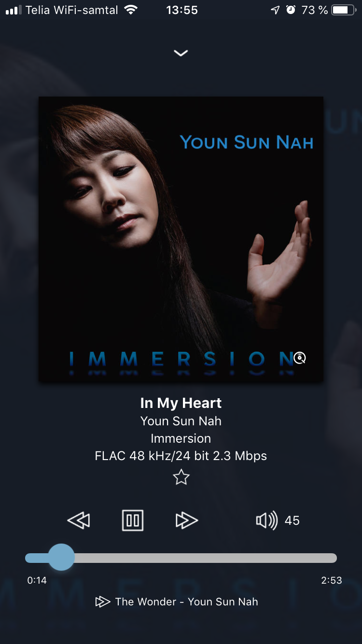362x644 pixels.
Task: Open the Immersion album artwork
Action: point(181,239)
